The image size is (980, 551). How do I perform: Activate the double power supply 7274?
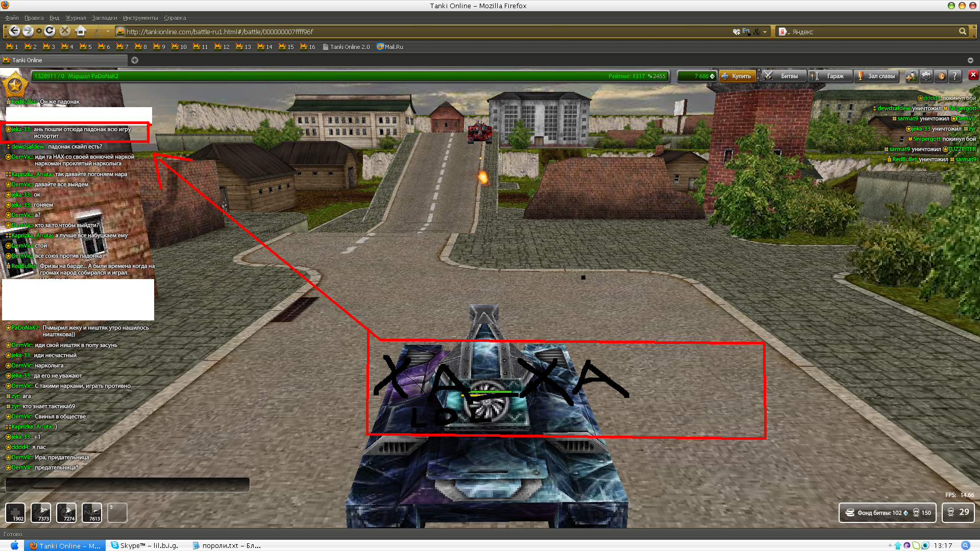(66, 512)
